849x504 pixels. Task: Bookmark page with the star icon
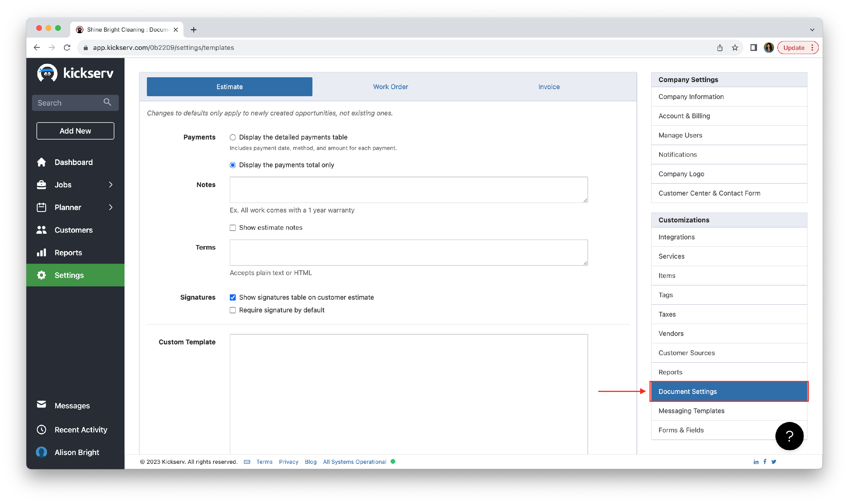(x=735, y=48)
